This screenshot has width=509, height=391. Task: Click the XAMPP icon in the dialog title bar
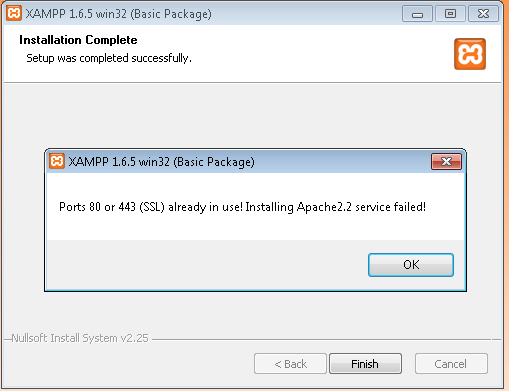point(57,161)
